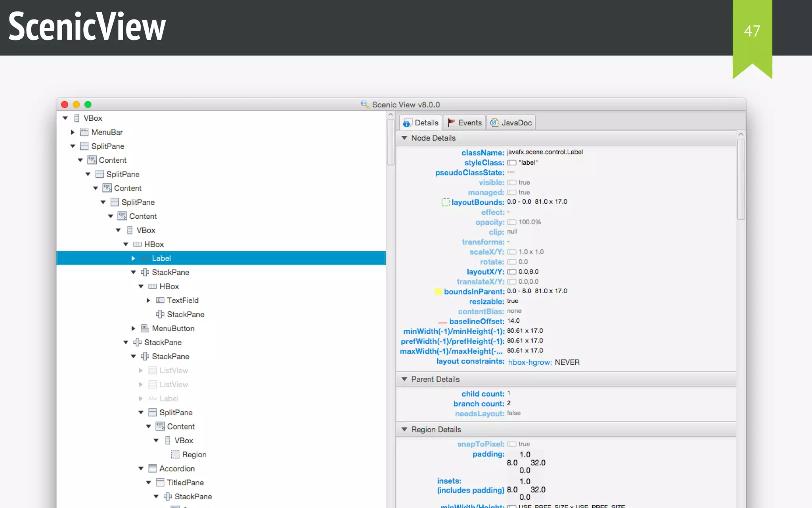
Task: Expand the MenuBar tree node
Action: pos(73,132)
